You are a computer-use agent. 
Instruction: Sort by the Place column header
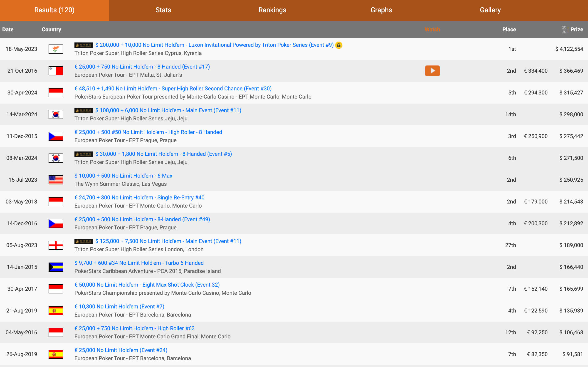point(509,30)
